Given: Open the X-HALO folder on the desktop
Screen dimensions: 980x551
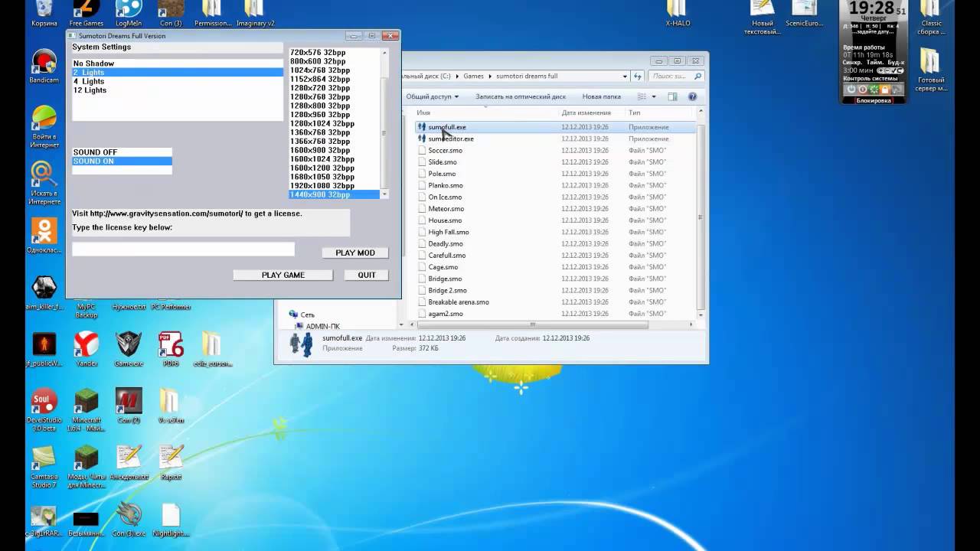Looking at the screenshot, I should click(678, 14).
